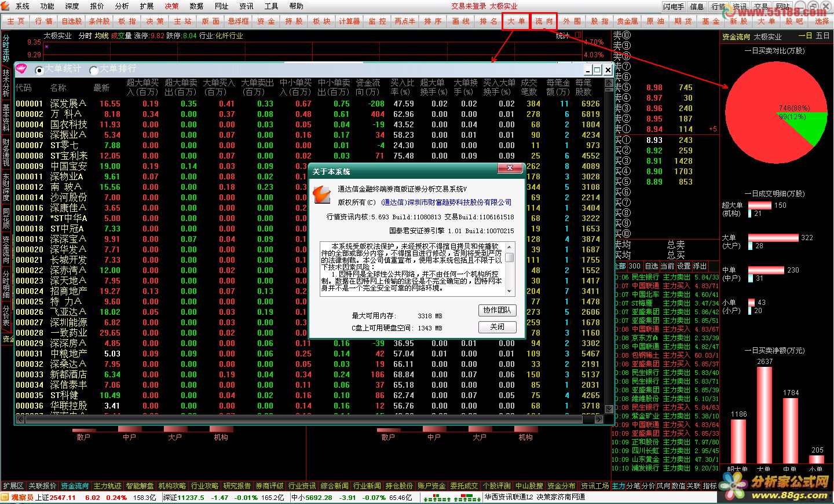834x504 pixels.
Task: Click the 基金 toolbar button
Action: click(711, 21)
